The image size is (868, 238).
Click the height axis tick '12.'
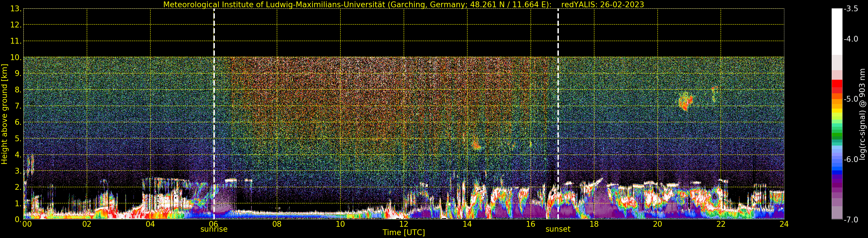click(x=16, y=25)
